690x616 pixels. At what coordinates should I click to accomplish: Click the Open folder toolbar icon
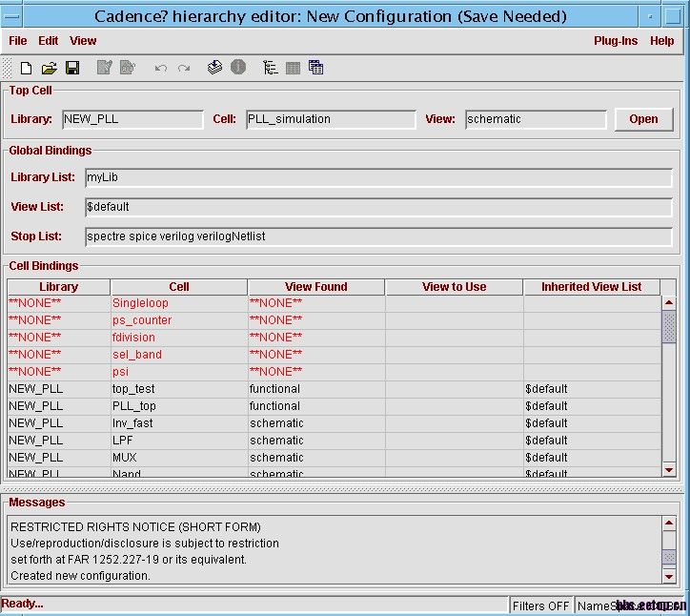pyautogui.click(x=50, y=68)
